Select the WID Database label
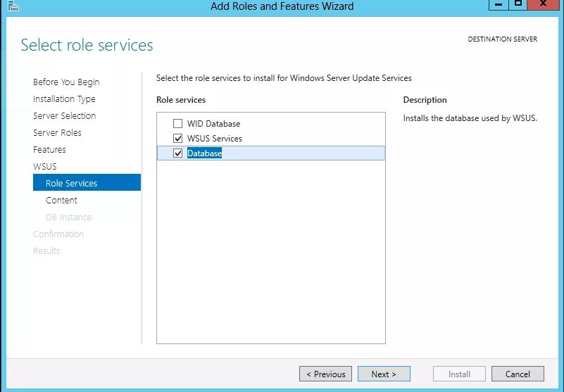 click(x=213, y=124)
